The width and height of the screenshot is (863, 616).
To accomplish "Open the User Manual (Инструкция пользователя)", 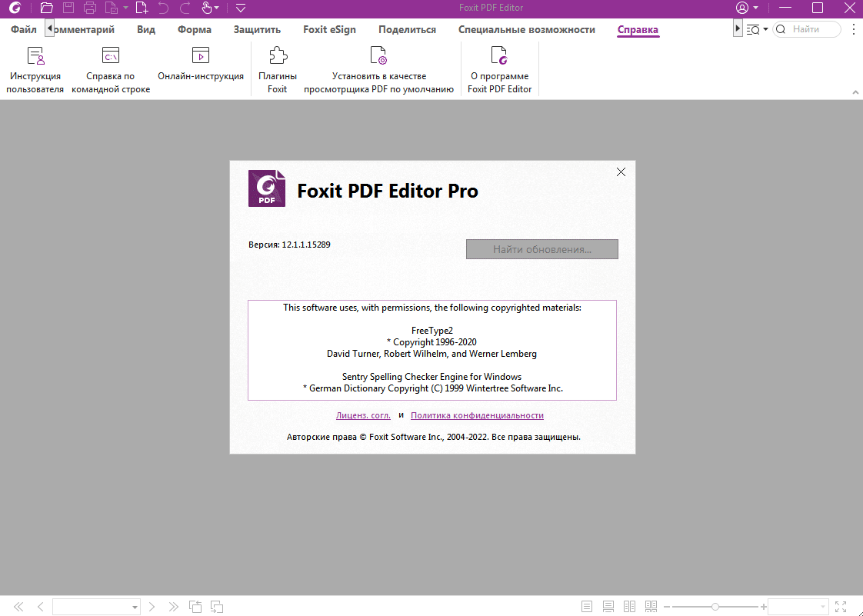I will [x=35, y=70].
